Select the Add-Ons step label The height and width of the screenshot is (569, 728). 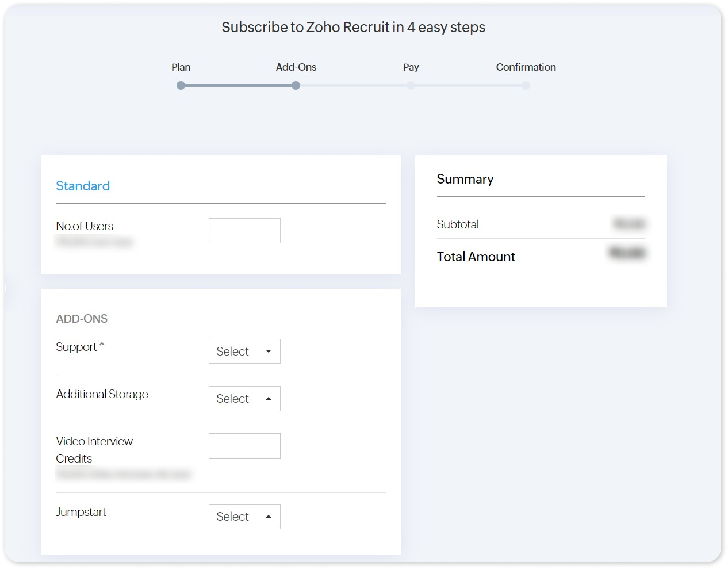(x=296, y=67)
